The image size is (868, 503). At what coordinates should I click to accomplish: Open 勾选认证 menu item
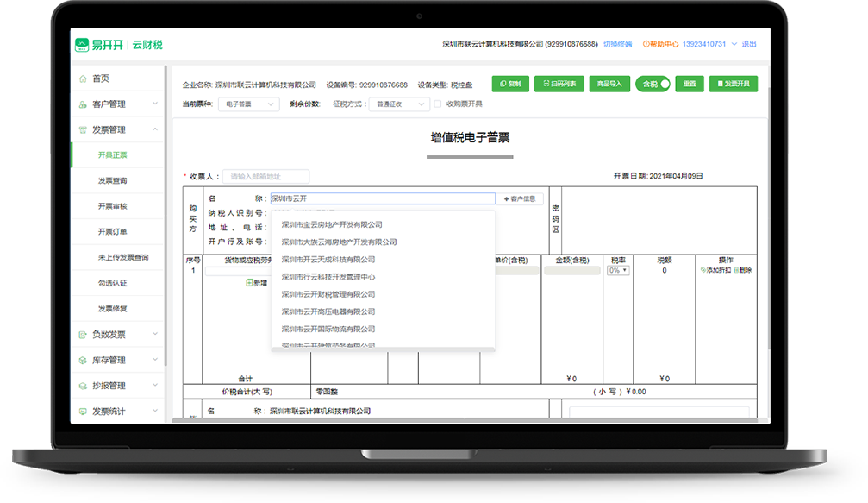[117, 283]
